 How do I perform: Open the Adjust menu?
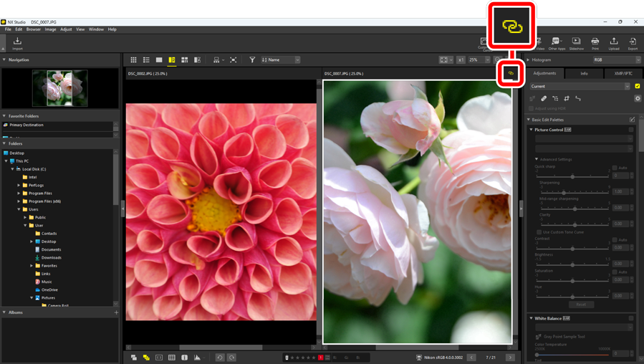pyautogui.click(x=66, y=29)
